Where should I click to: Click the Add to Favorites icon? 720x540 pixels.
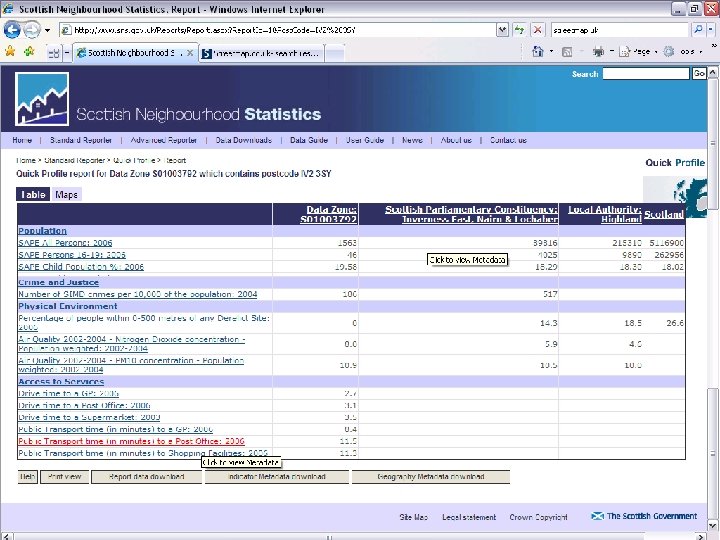tap(29, 51)
